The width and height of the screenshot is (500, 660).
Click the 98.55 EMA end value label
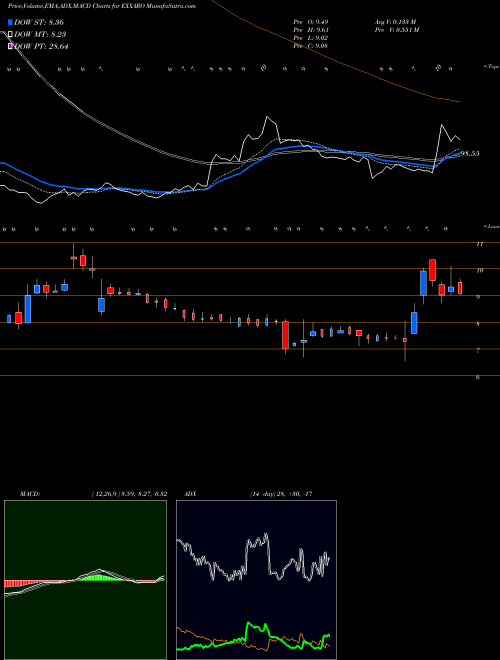pyautogui.click(x=470, y=154)
